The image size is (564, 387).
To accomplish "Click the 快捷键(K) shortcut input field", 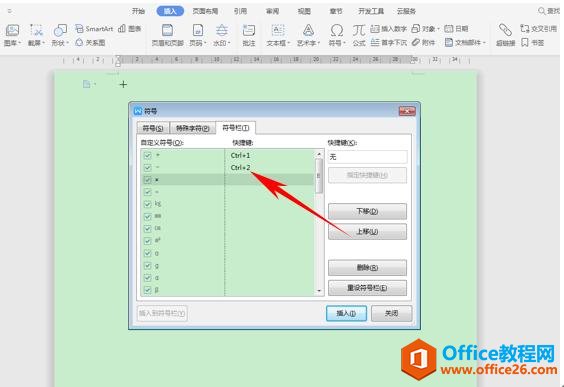I will 367,157.
